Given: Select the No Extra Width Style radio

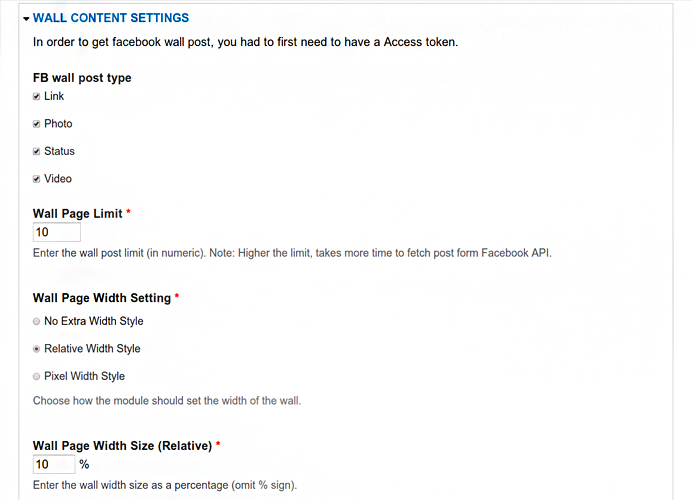Looking at the screenshot, I should pos(36,321).
